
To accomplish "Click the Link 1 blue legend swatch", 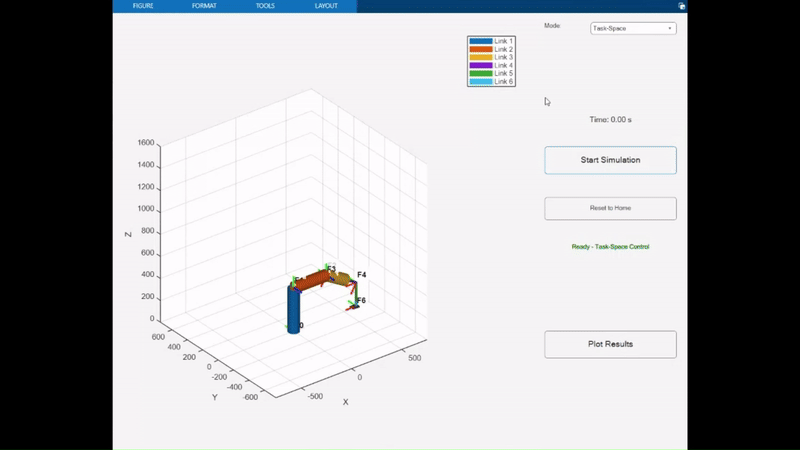I will point(481,41).
